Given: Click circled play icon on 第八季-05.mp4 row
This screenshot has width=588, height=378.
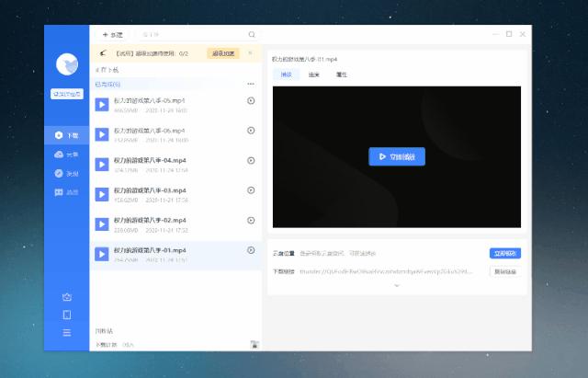Looking at the screenshot, I should [x=251, y=100].
